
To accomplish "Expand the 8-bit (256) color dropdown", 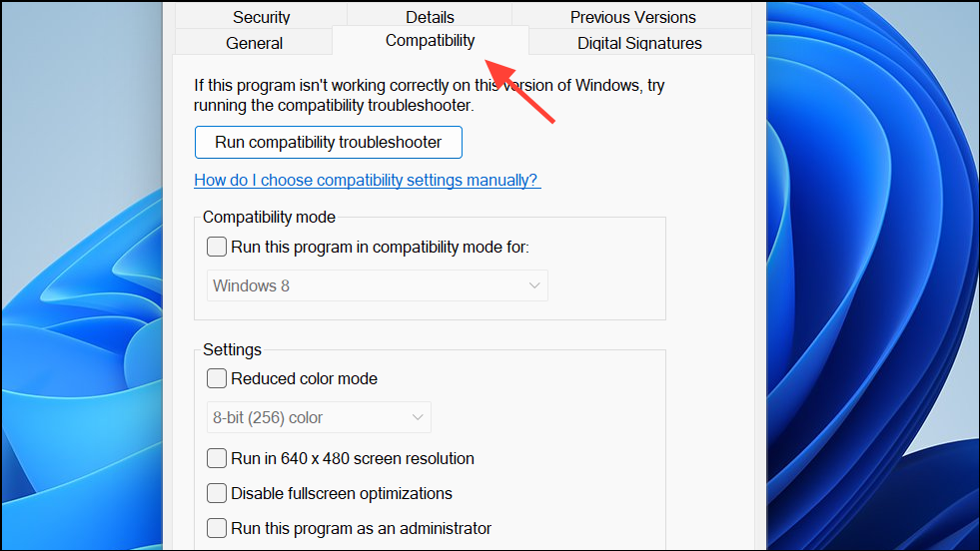I will point(318,417).
